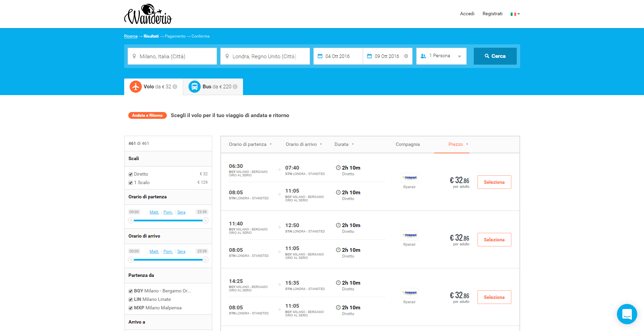Click the Wanderio logo
Image resolution: width=644 pixels, height=331 pixels.
point(148,14)
